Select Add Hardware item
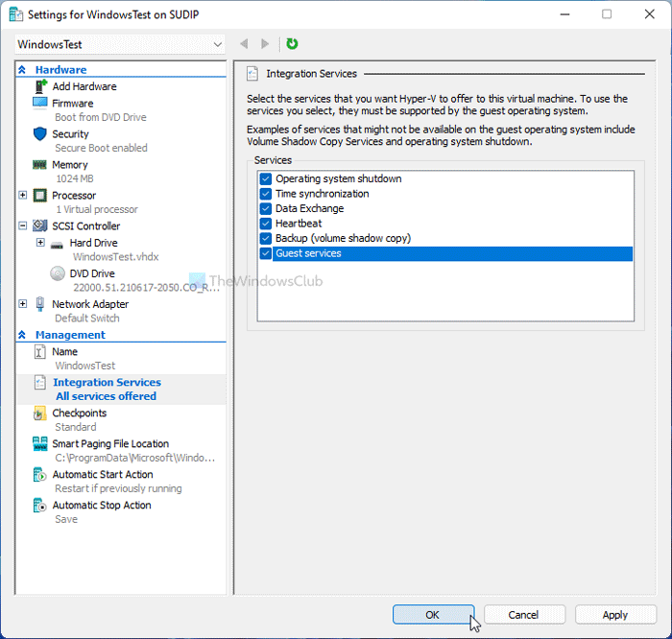 [x=84, y=86]
